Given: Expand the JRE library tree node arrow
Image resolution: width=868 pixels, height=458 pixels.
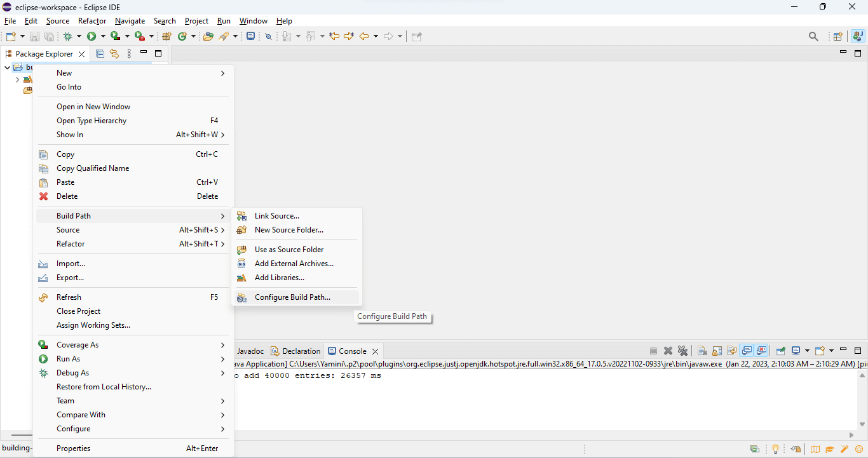Looking at the screenshot, I should click(17, 79).
